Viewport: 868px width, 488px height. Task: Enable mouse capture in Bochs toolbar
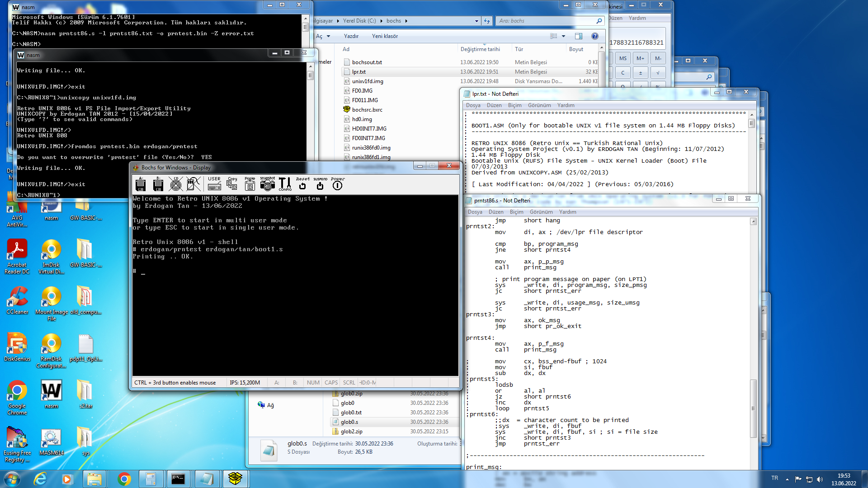(x=193, y=184)
